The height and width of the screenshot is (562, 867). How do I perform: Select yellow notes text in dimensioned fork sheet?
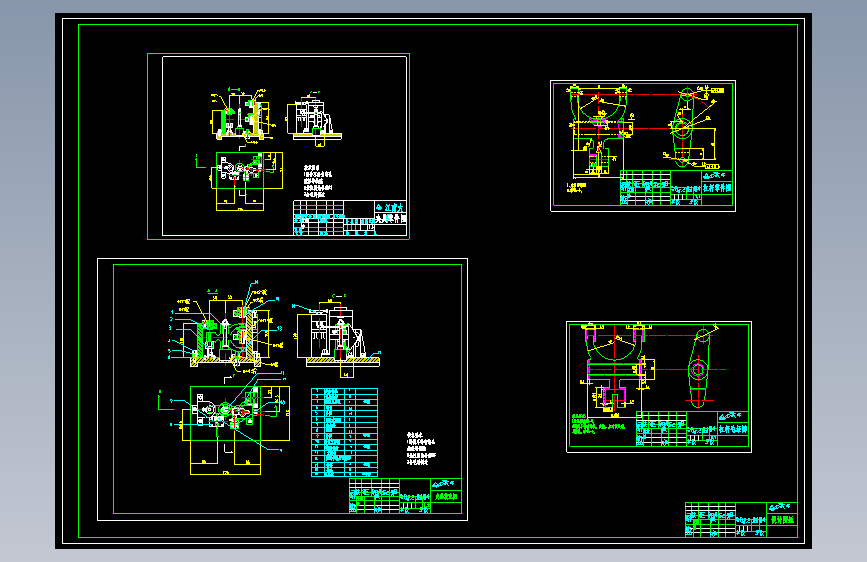coord(576,188)
